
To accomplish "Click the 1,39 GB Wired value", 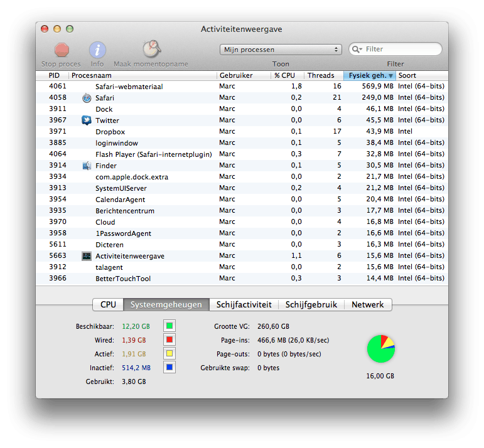I will 134,340.
